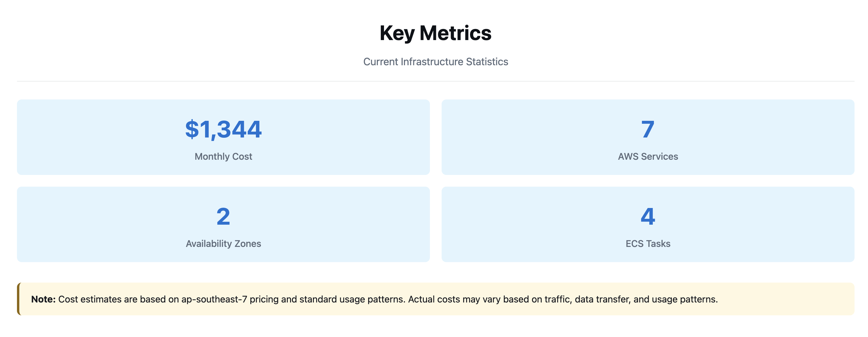Click the horizontal divider under the subtitle
Screen dimensions: 868x337
tap(436, 81)
